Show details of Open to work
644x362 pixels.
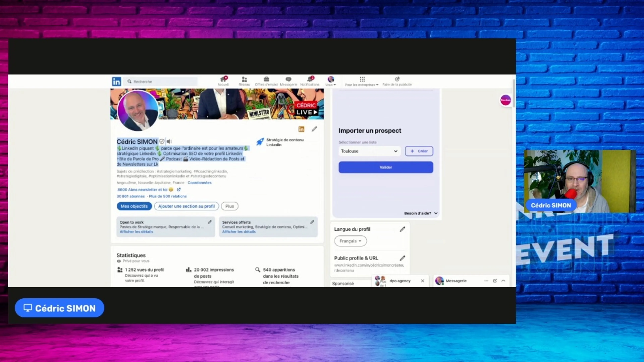coord(136,232)
